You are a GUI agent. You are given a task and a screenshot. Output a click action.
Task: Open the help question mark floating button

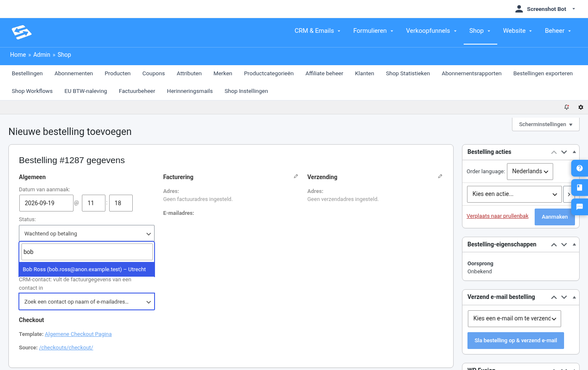click(580, 168)
